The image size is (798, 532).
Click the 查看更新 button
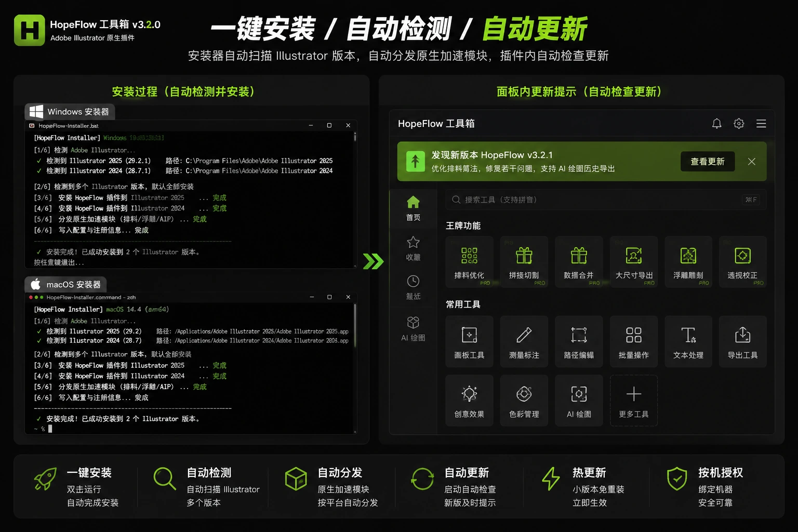coord(708,162)
